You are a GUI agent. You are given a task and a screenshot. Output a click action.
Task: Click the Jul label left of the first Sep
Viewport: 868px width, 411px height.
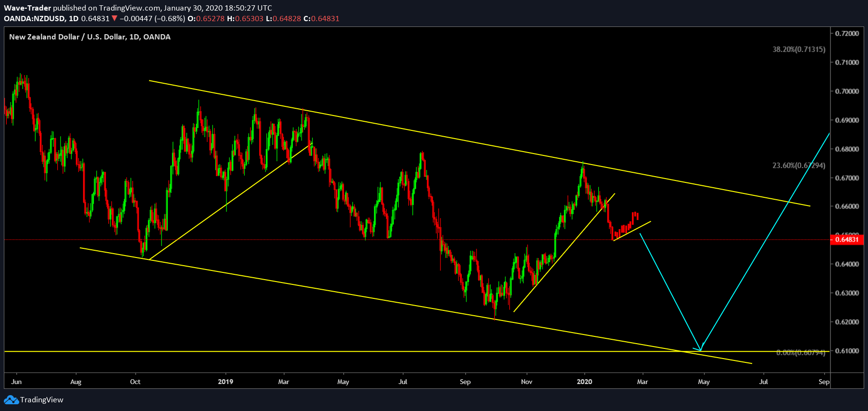(x=403, y=382)
